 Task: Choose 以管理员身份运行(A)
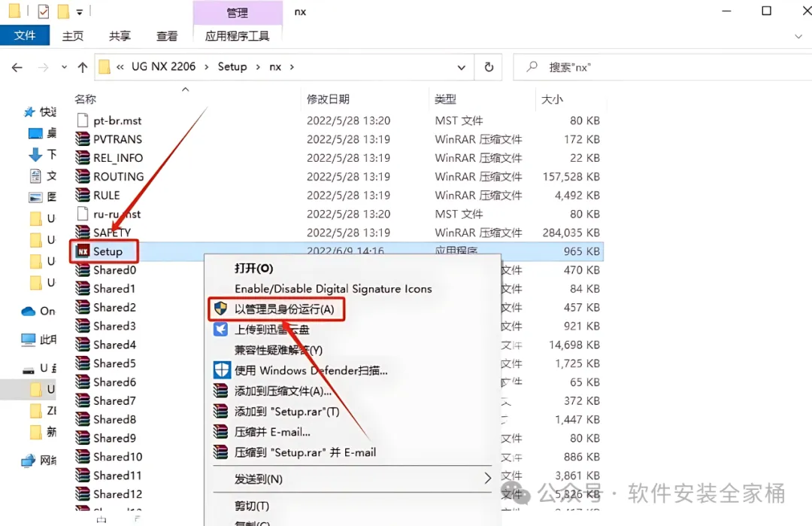click(x=284, y=309)
